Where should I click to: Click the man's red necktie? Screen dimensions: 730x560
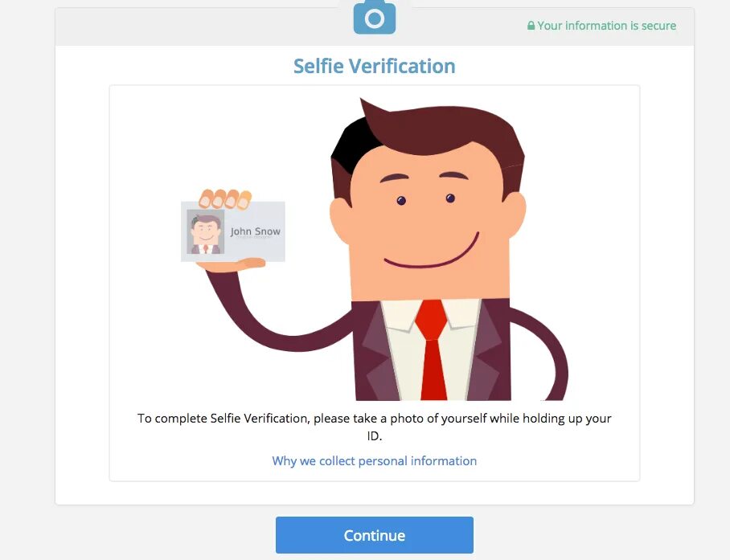432,349
